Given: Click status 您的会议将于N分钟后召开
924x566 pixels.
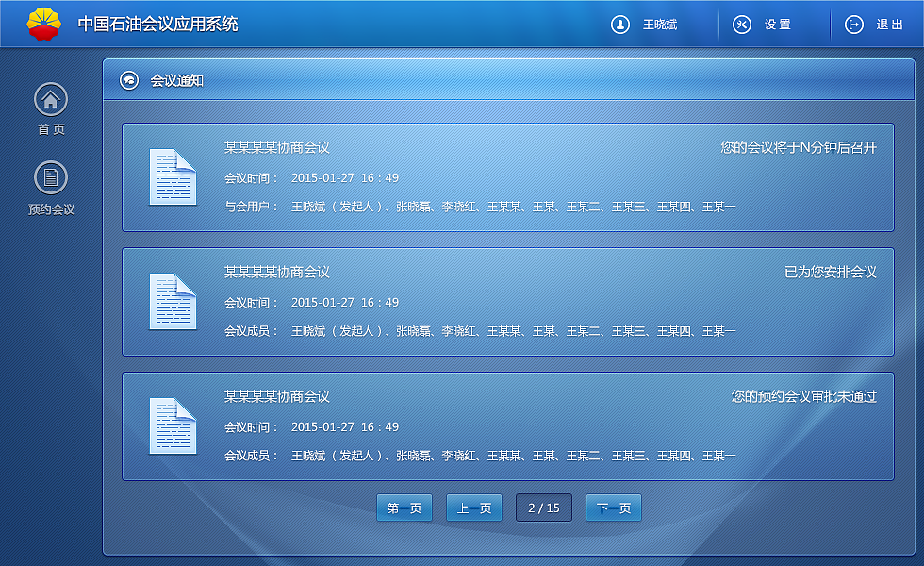Looking at the screenshot, I should pyautogui.click(x=799, y=147).
